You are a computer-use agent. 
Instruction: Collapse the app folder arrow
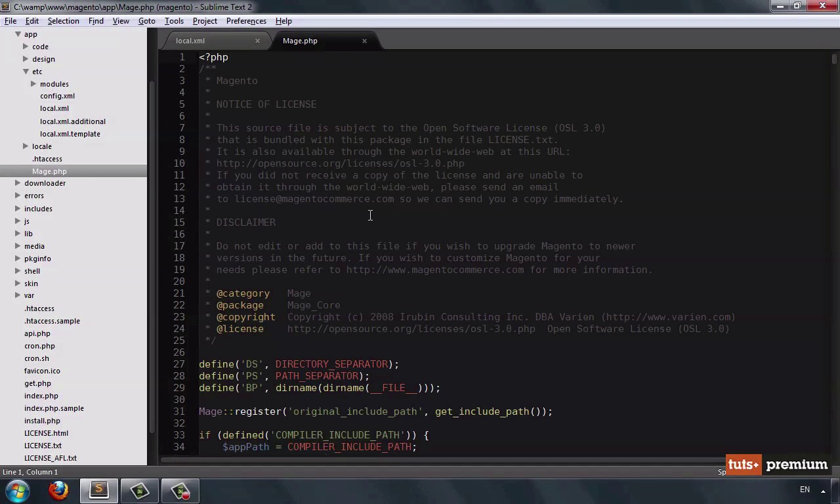point(18,34)
